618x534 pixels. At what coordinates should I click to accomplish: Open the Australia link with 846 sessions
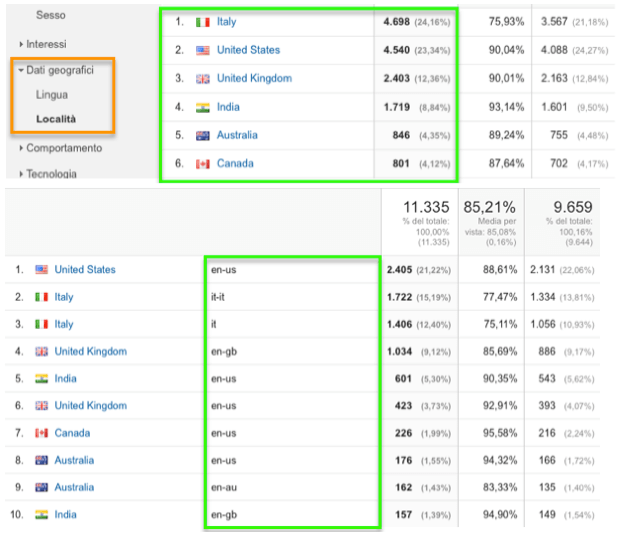click(x=237, y=135)
